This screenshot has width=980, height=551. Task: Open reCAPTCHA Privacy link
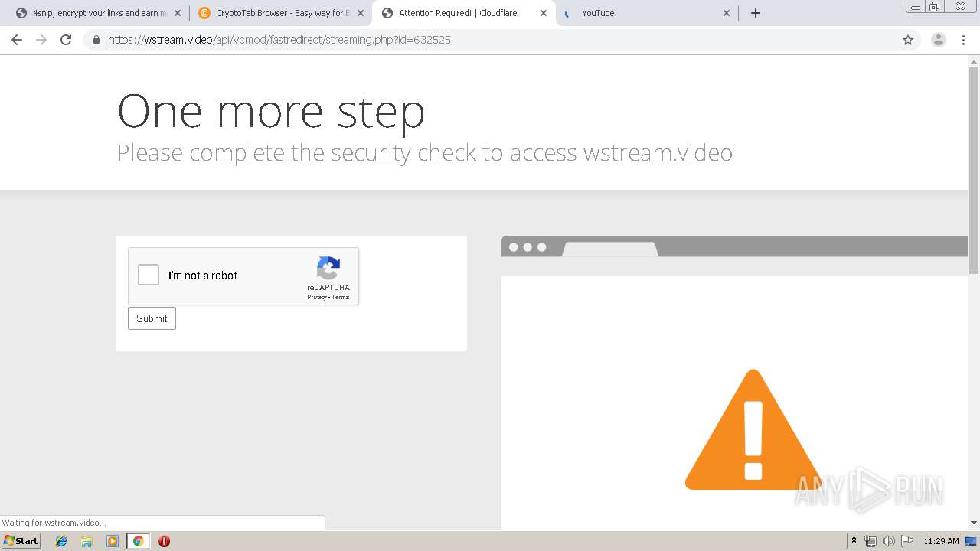317,297
